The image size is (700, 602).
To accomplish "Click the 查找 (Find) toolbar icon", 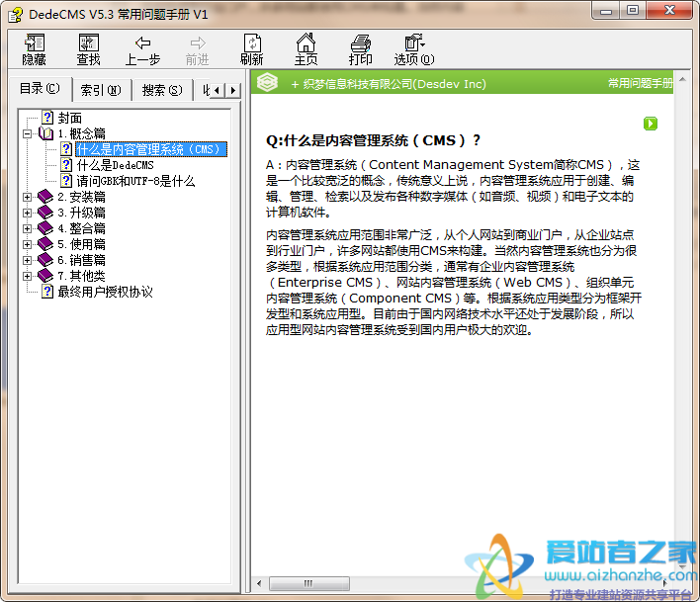I will click(x=88, y=49).
